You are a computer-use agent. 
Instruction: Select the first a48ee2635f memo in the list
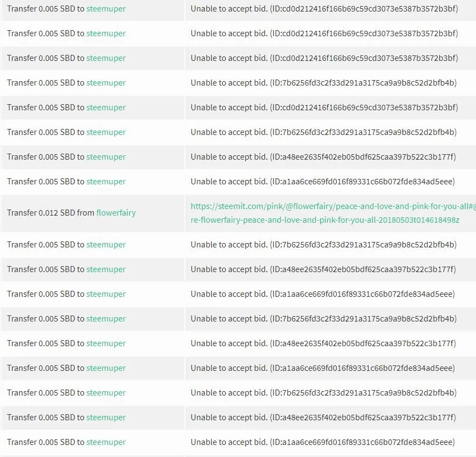[324, 157]
